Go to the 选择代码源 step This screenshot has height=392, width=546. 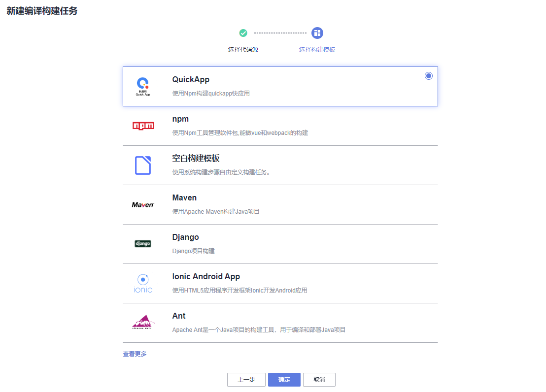pos(243,50)
